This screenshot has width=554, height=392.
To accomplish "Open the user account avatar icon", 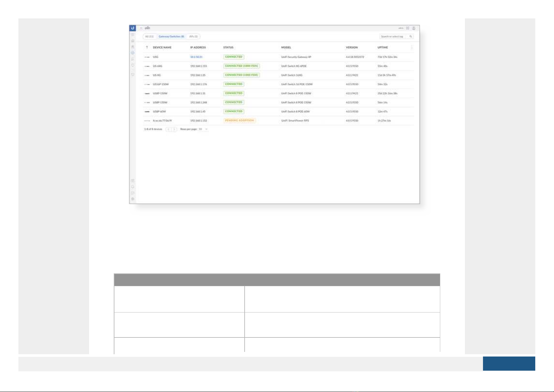I will click(414, 28).
